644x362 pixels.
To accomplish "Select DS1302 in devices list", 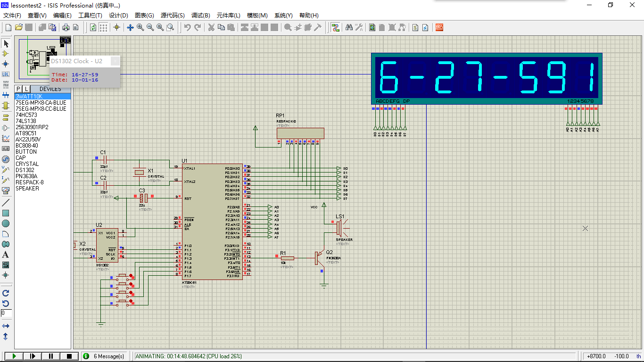I will coord(43,170).
